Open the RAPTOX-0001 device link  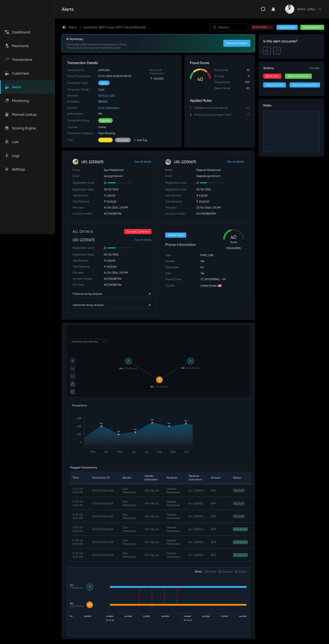[106, 95]
